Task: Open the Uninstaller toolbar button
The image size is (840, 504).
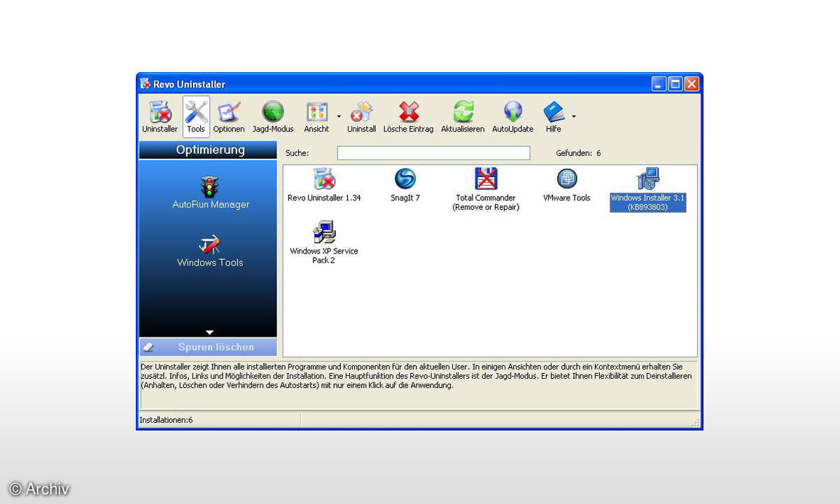Action: point(160,117)
